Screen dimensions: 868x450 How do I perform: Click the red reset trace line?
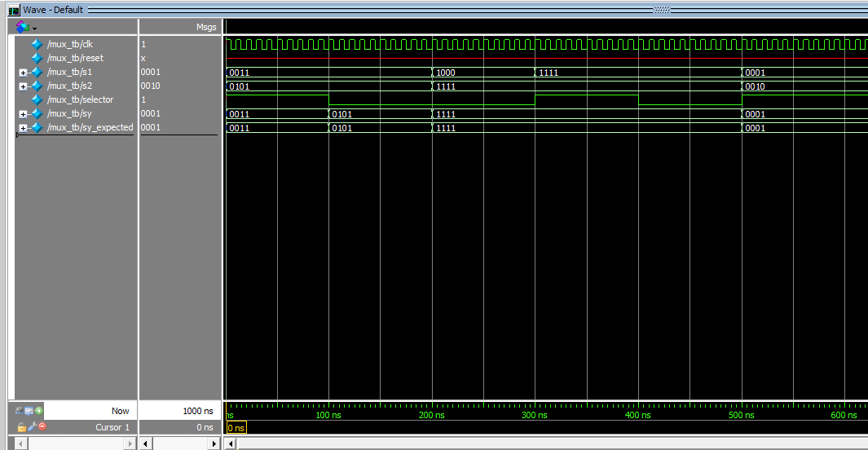pos(547,58)
